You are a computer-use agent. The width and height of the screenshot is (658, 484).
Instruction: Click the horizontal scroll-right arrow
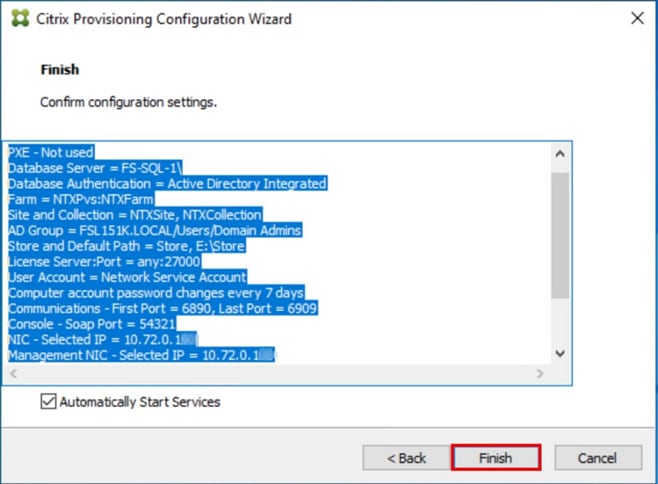click(x=540, y=373)
